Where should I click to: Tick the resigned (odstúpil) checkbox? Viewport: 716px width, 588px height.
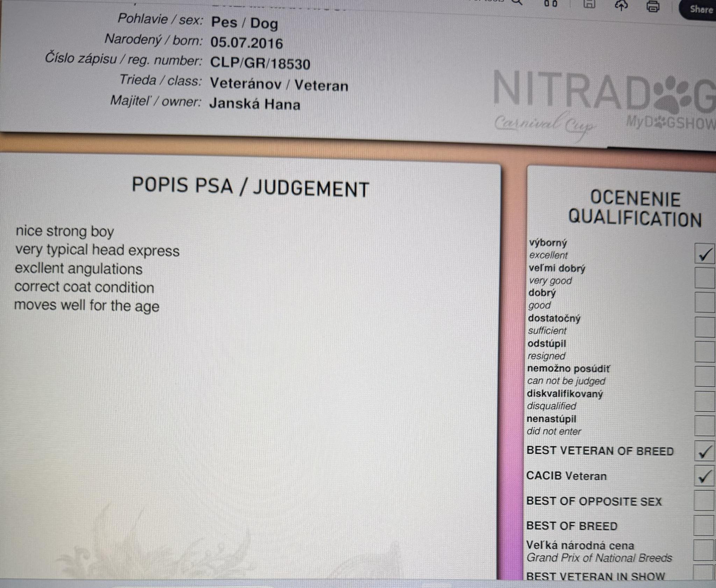click(x=704, y=352)
